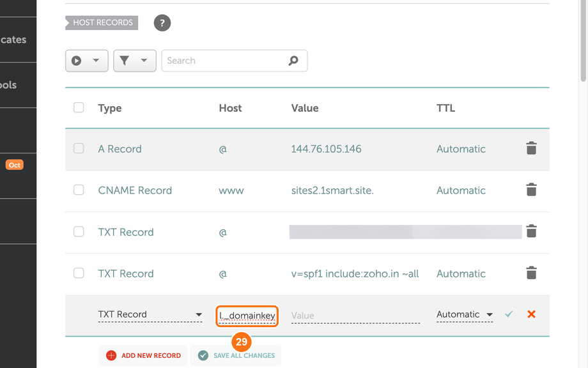This screenshot has height=368, width=588.
Task: Click ADD NEW RECORD button
Action: click(x=143, y=355)
